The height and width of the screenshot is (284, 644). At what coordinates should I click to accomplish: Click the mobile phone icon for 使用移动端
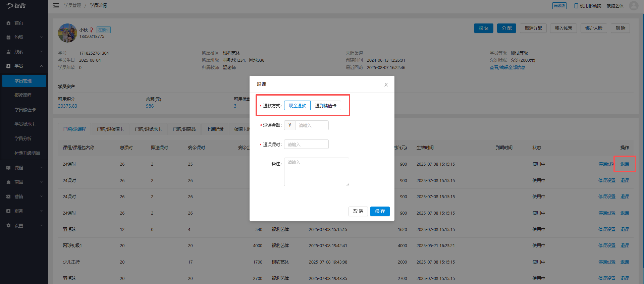576,6
